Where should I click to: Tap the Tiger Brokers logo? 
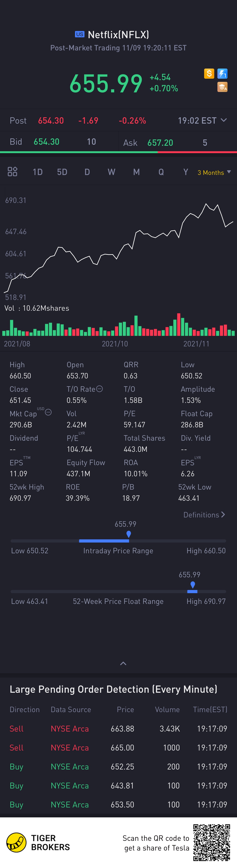pos(38,842)
